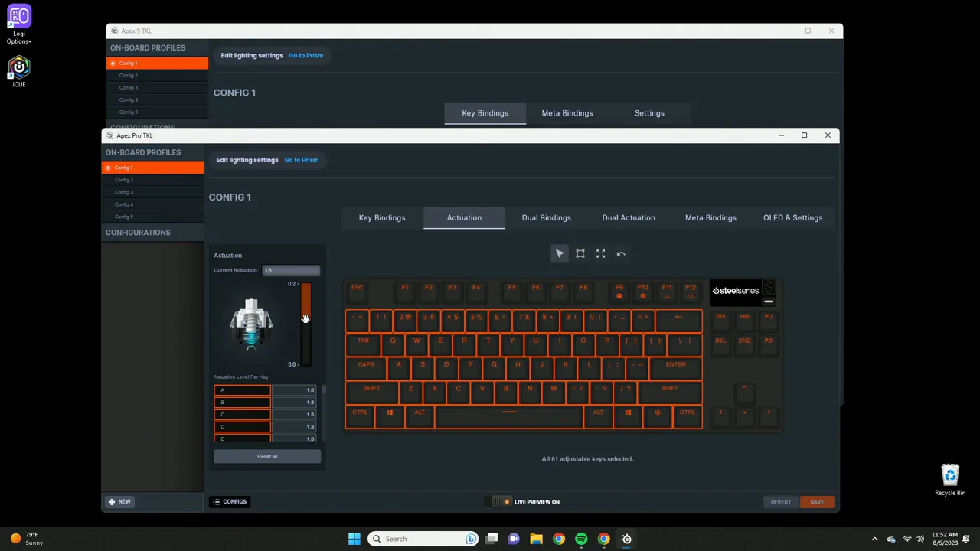Expand the CONFIGURATIONS section

pos(138,232)
